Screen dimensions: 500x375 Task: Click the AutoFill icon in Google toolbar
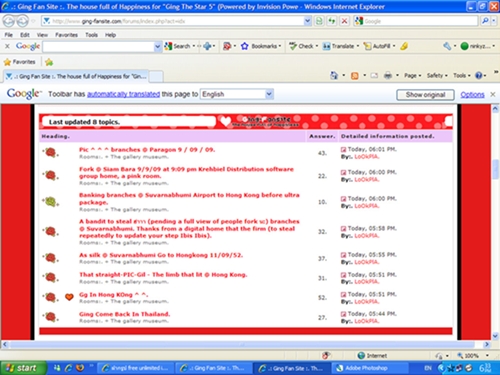coord(367,46)
